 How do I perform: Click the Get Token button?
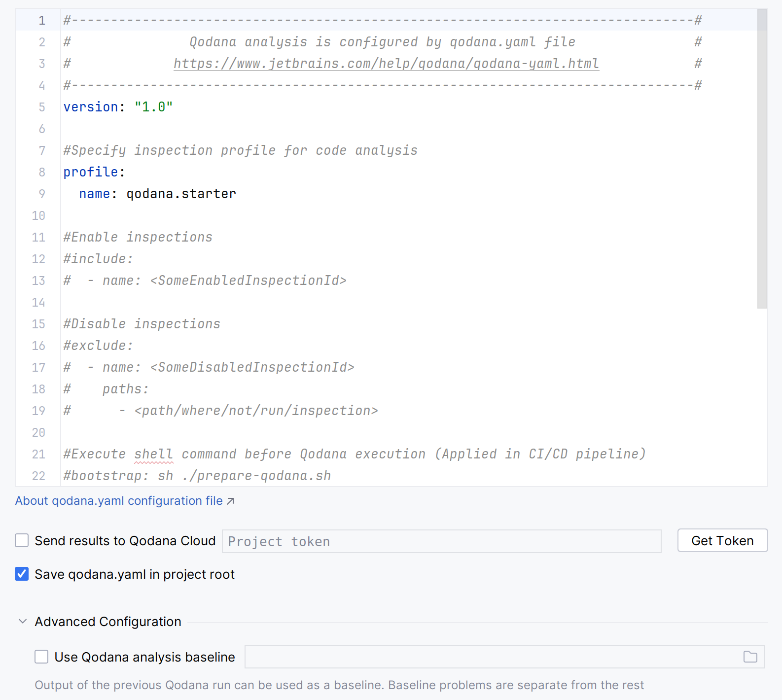(x=722, y=541)
